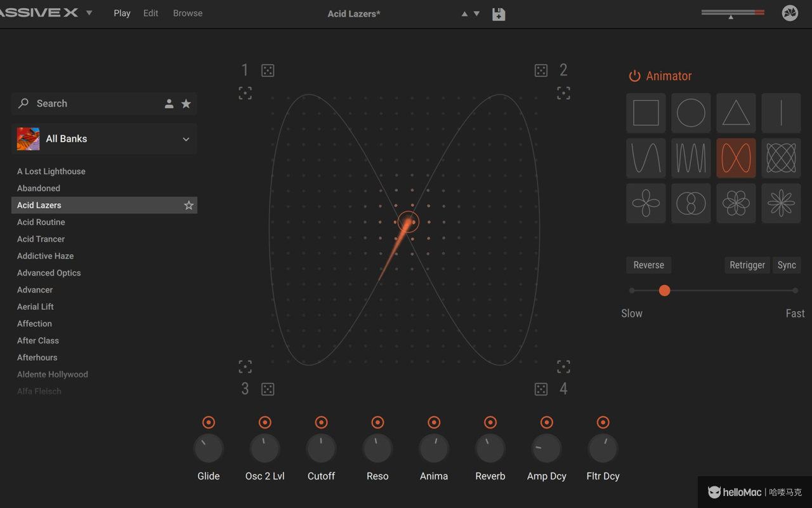
Task: Toggle the Anima macro animation target
Action: click(434, 422)
